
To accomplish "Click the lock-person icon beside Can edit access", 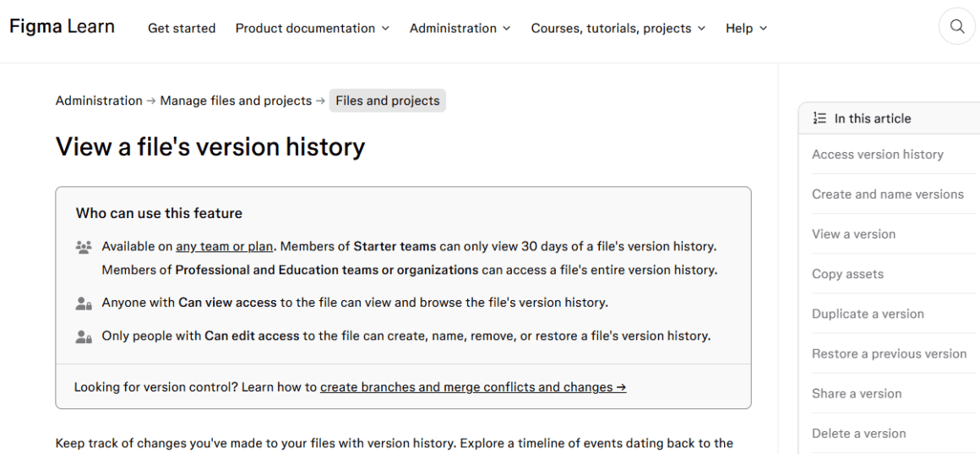I will point(84,337).
